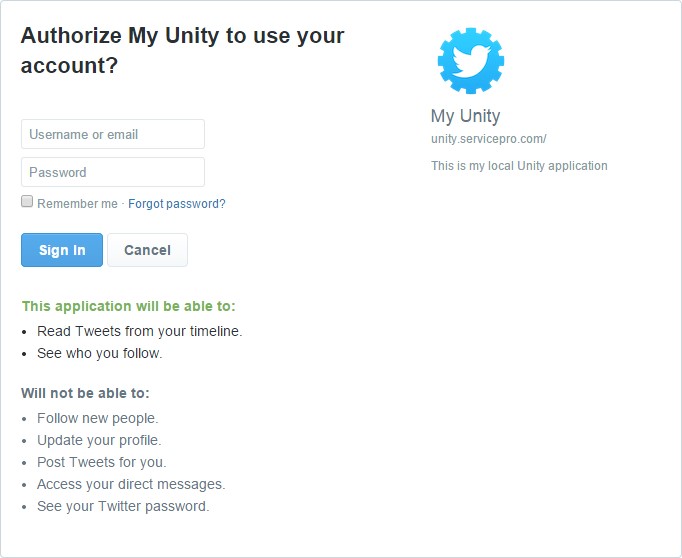Select the 'Update your profile' item

coord(99,441)
